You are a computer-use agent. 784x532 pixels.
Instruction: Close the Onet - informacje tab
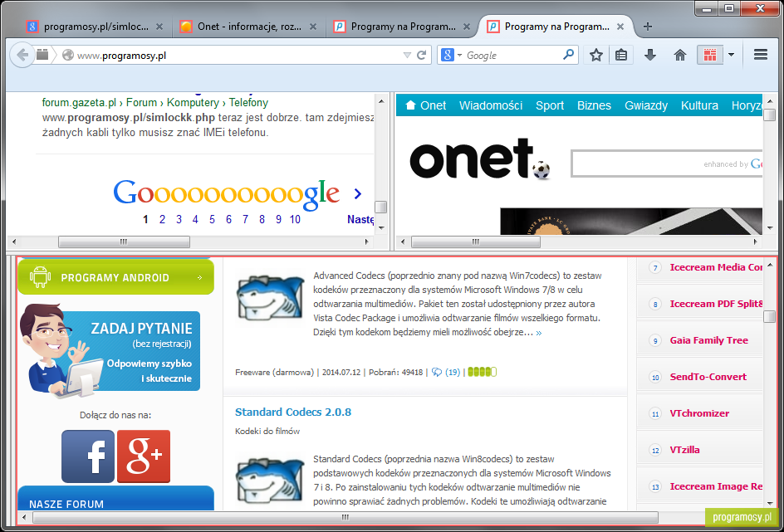click(313, 27)
